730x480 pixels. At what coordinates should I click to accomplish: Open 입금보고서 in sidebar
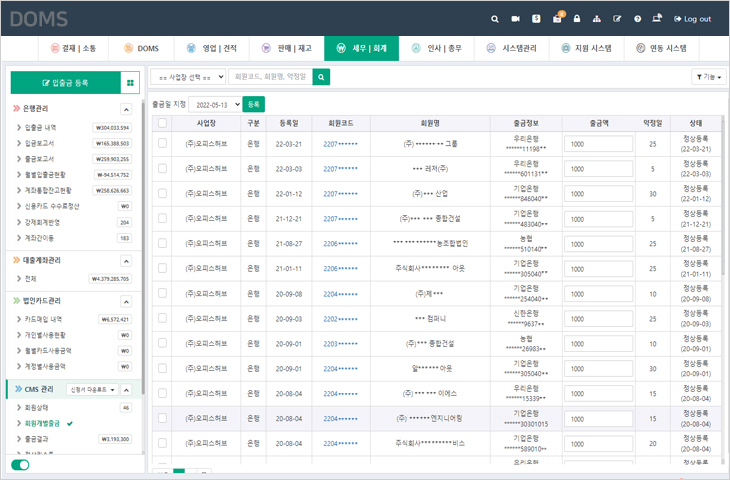39,143
